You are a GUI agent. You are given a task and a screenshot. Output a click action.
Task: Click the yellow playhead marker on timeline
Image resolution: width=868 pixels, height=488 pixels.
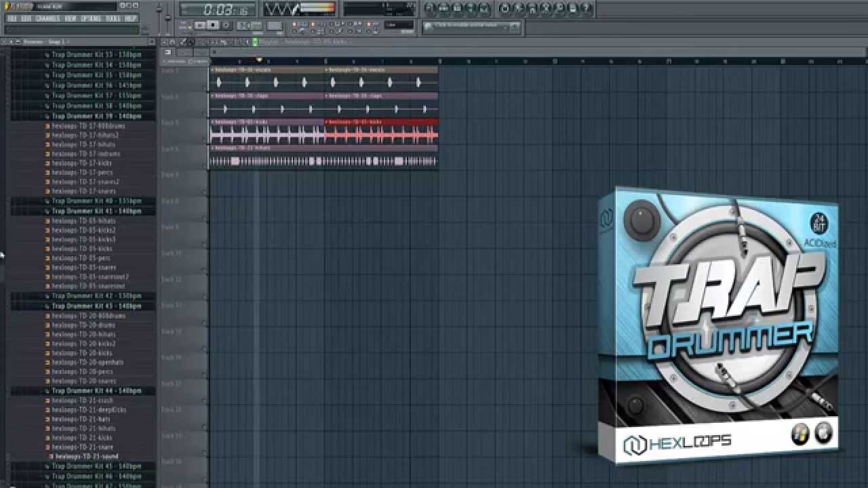click(259, 60)
